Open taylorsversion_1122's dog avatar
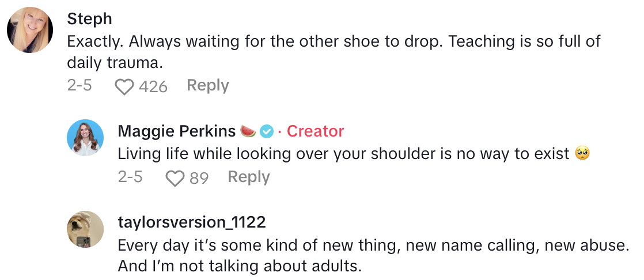 [x=85, y=229]
